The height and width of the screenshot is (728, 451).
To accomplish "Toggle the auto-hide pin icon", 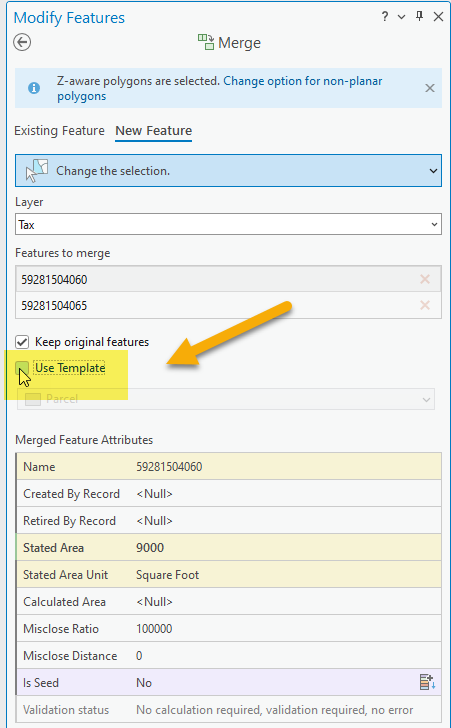I will point(419,17).
